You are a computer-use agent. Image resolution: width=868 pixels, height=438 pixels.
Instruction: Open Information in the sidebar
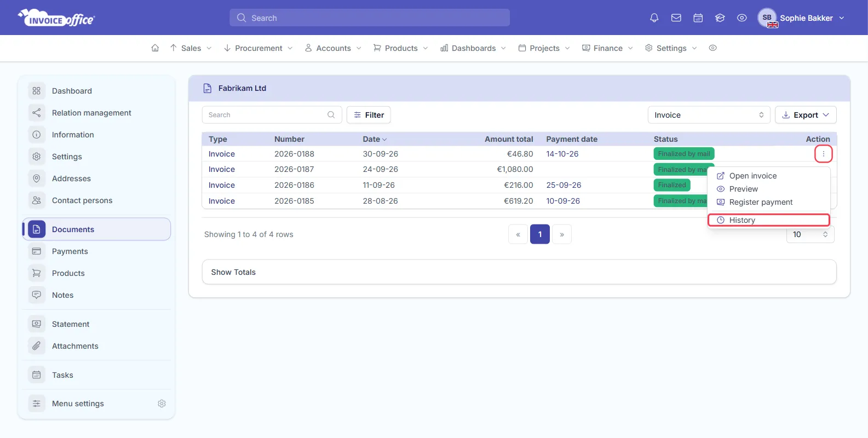pos(96,135)
